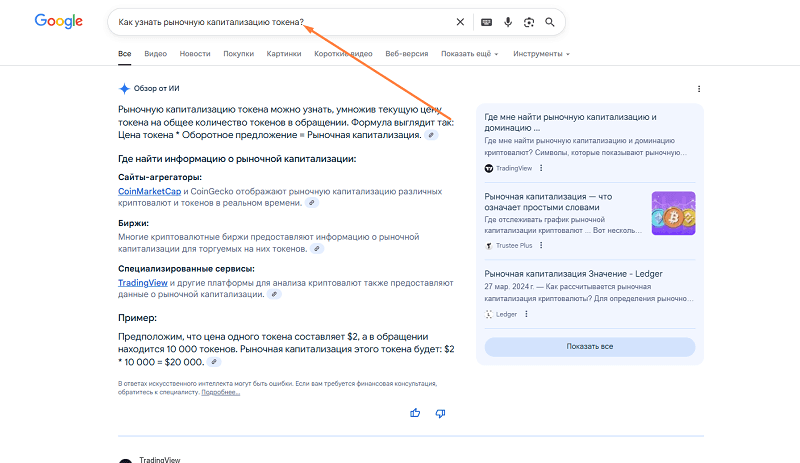Click the 'Биржи:' heading
The width and height of the screenshot is (800, 463).
coord(133,223)
